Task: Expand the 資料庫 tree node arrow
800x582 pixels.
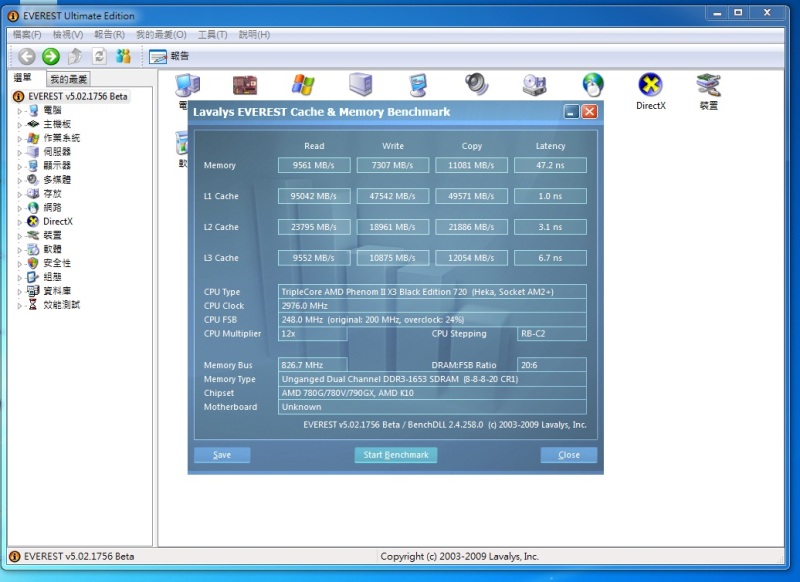Action: pyautogui.click(x=20, y=291)
